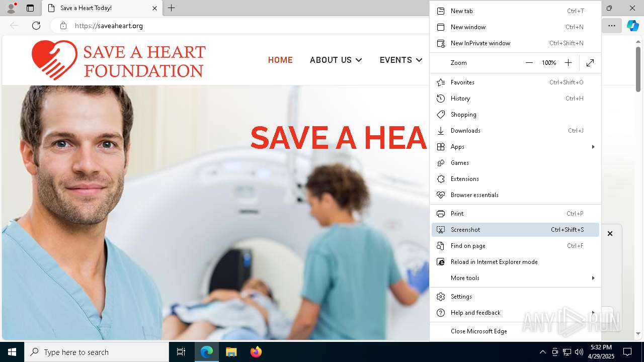Click the profile avatar icon
This screenshot has width=644, height=362.
point(11,8)
